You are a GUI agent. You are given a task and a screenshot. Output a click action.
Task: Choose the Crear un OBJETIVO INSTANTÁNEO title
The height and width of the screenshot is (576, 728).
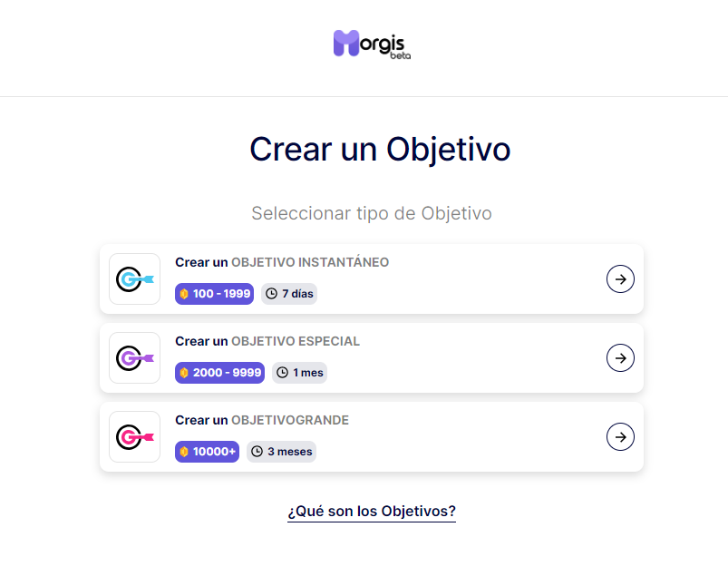pyautogui.click(x=282, y=262)
